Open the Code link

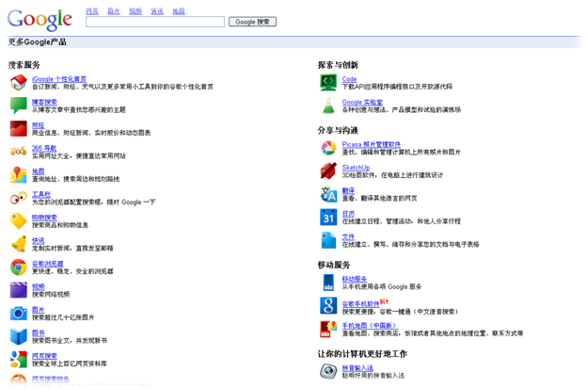[349, 79]
